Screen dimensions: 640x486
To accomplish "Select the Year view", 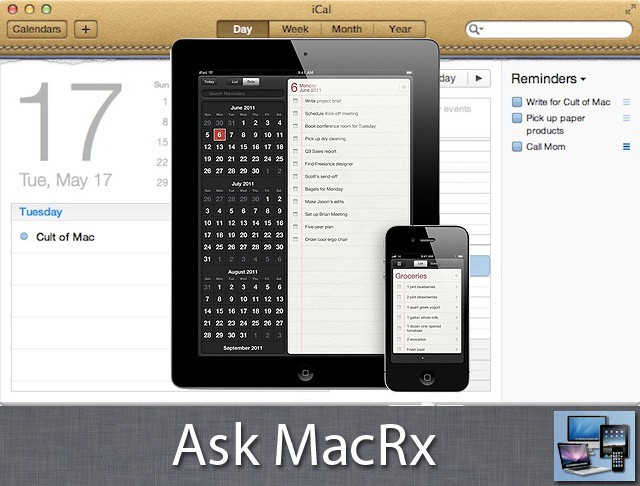I will coord(399,29).
